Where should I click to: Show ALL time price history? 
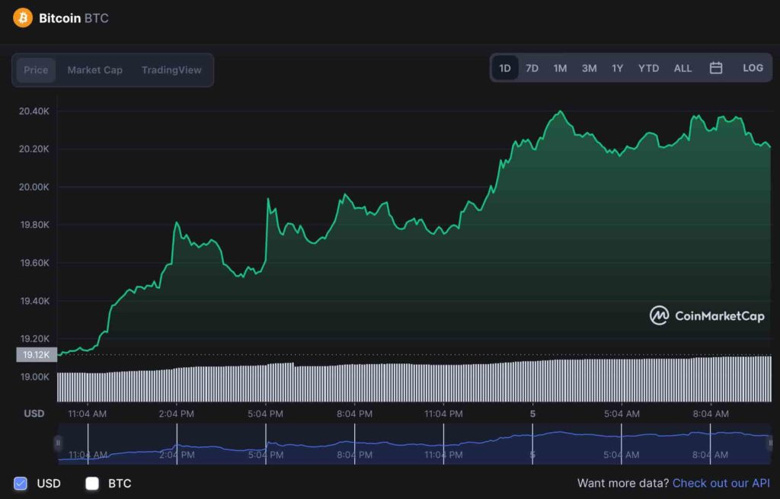682,68
